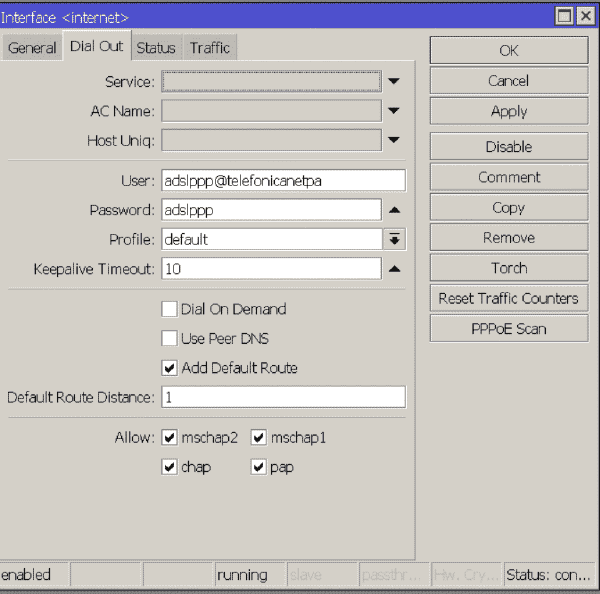Screen dimensions: 600x594
Task: Enable Use Peer DNS checkbox
Action: point(169,338)
